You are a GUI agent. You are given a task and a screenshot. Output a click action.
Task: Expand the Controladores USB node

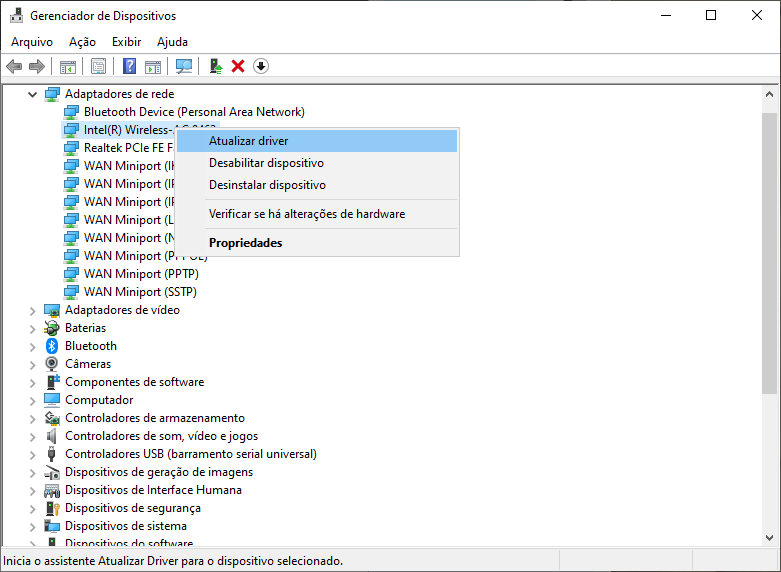(32, 455)
